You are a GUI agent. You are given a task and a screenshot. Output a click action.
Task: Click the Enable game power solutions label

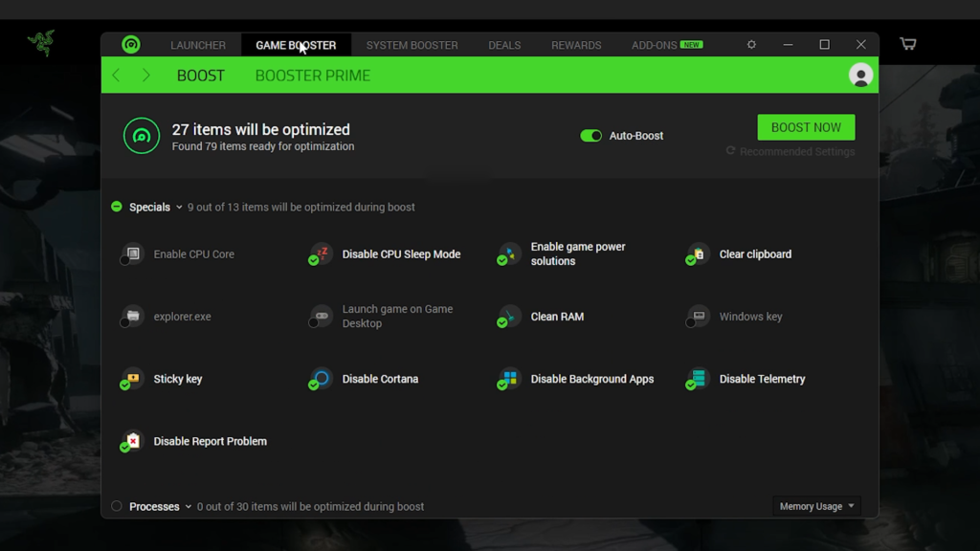pyautogui.click(x=578, y=253)
